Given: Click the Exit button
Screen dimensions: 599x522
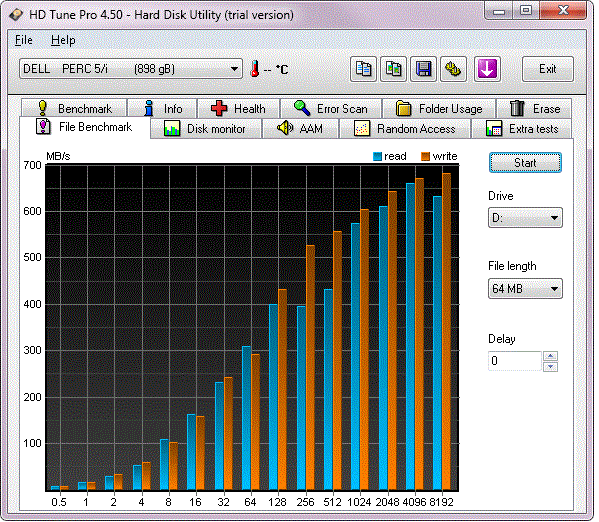Looking at the screenshot, I should 547,69.
